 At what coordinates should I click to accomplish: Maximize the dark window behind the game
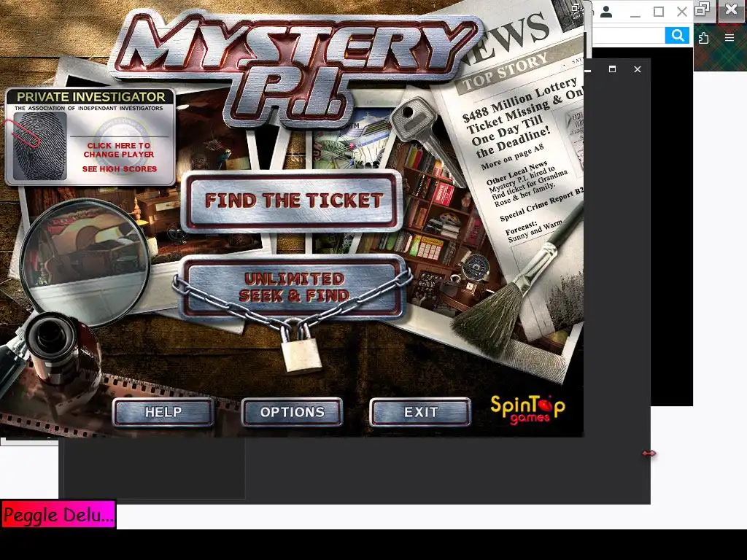coord(613,69)
